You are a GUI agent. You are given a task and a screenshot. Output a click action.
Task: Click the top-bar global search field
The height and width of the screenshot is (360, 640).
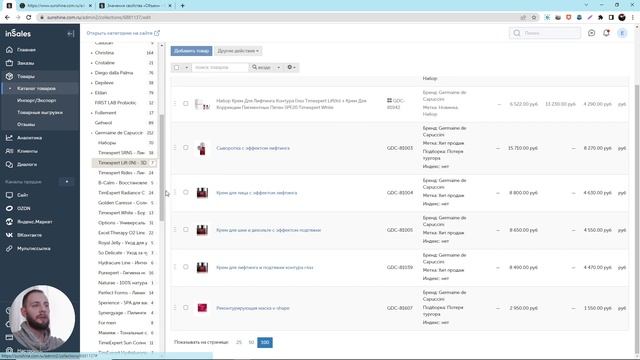point(545,33)
